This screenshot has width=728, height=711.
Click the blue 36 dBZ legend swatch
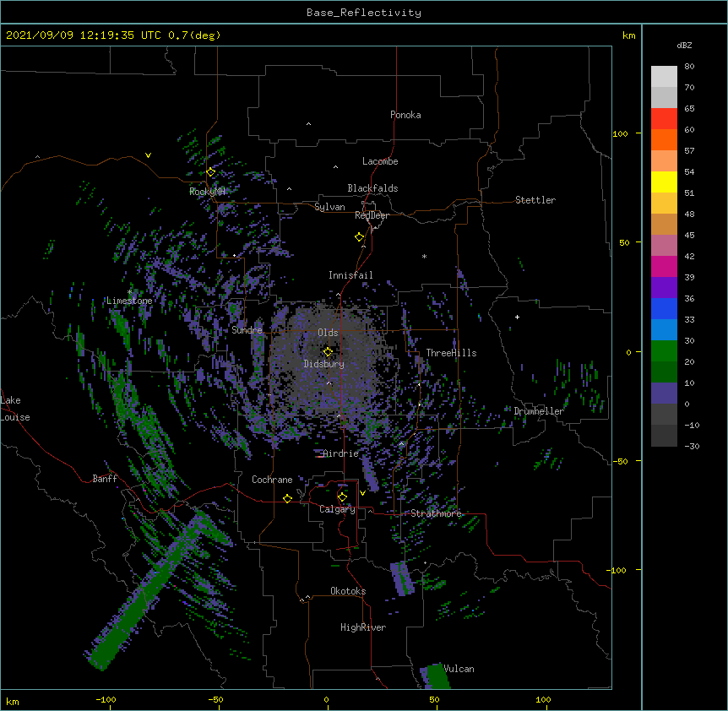[664, 308]
